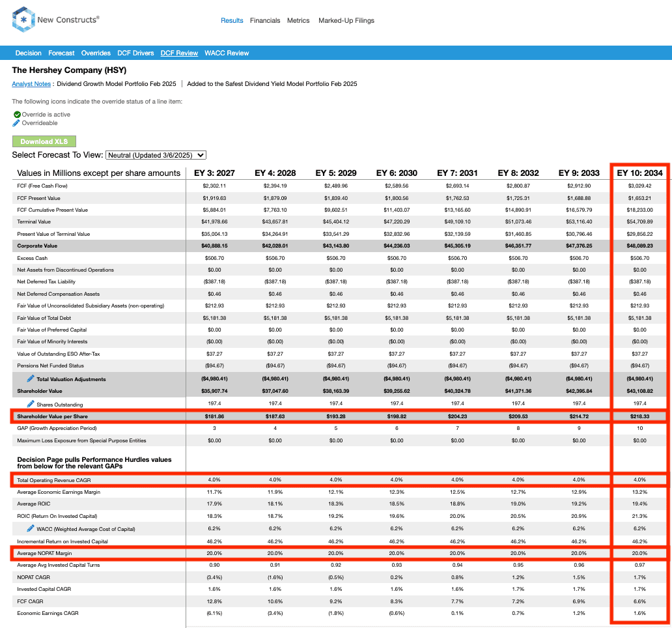Click the NOPAT CAGR row label
The height and width of the screenshot is (628, 672).
point(33,577)
